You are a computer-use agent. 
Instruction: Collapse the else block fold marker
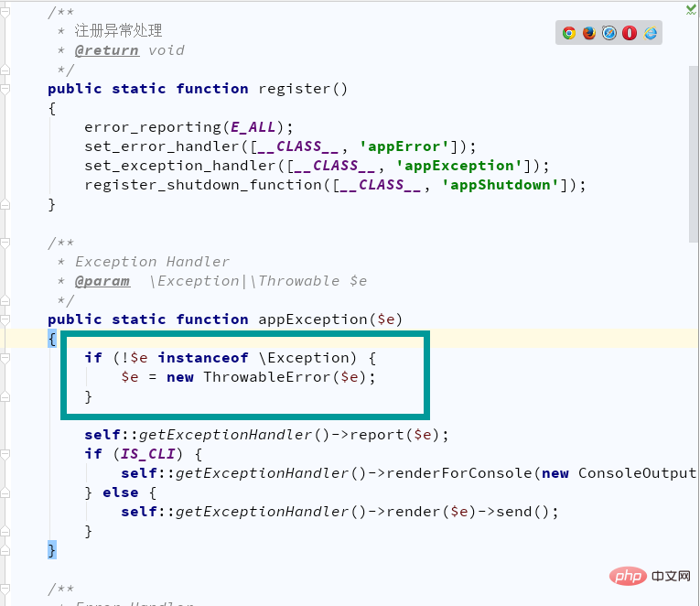(5, 492)
